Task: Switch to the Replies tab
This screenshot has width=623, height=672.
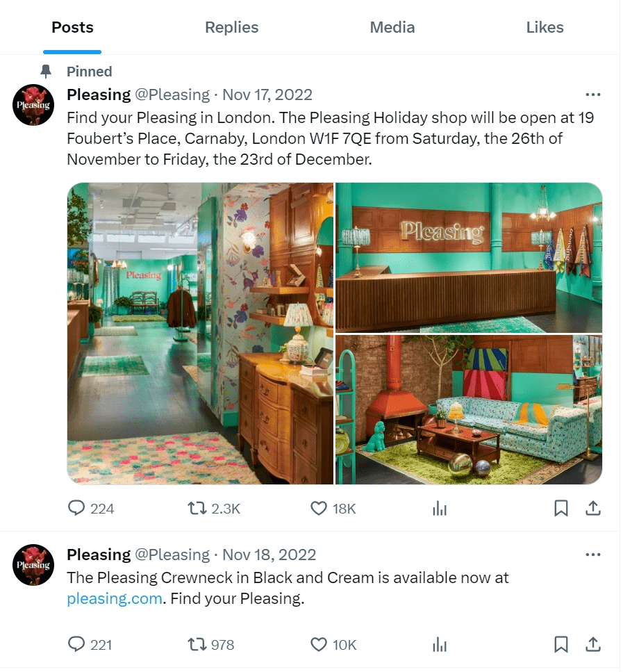Action: [232, 27]
